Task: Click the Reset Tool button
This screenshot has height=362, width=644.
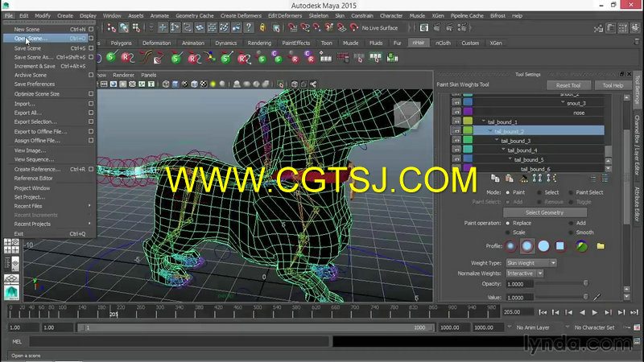Action: [x=568, y=85]
